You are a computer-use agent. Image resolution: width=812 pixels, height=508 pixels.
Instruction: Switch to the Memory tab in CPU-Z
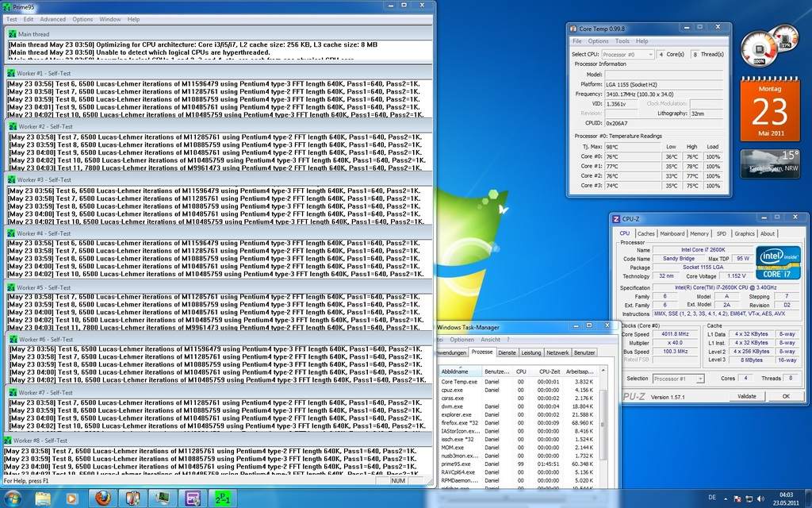[699, 234]
